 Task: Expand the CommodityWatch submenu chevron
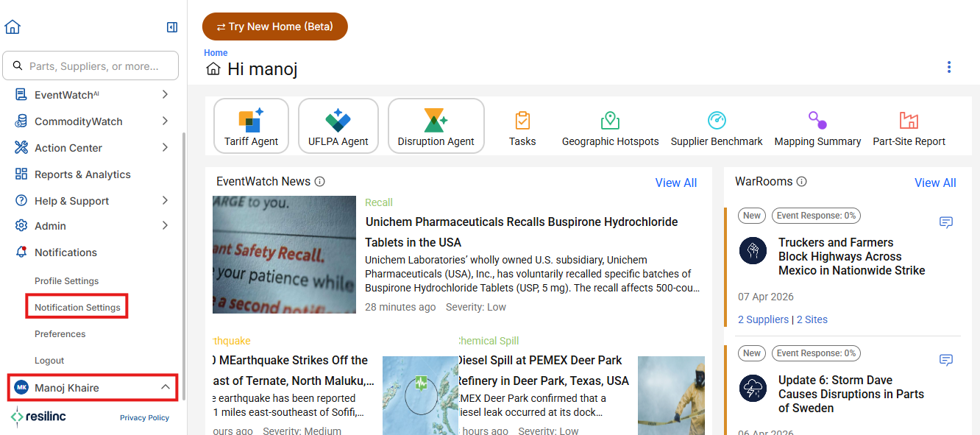click(165, 121)
